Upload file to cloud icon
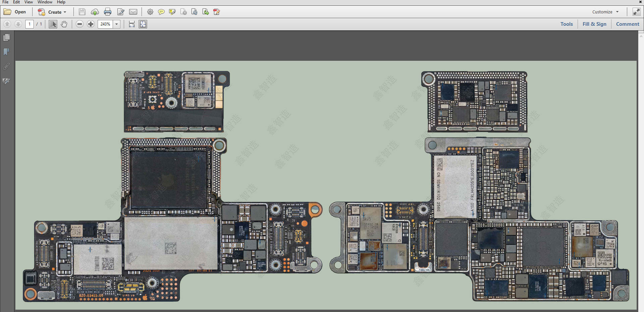Screen dimensions: 644x312 (x=95, y=12)
